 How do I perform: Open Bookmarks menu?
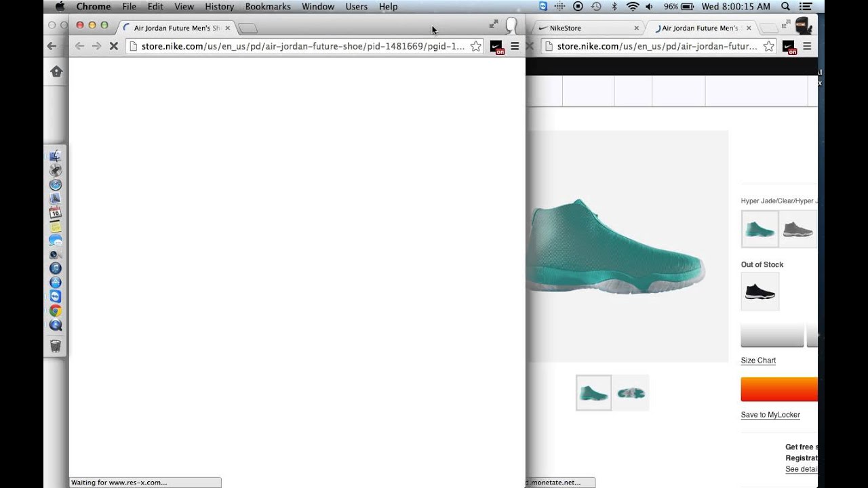268,6
